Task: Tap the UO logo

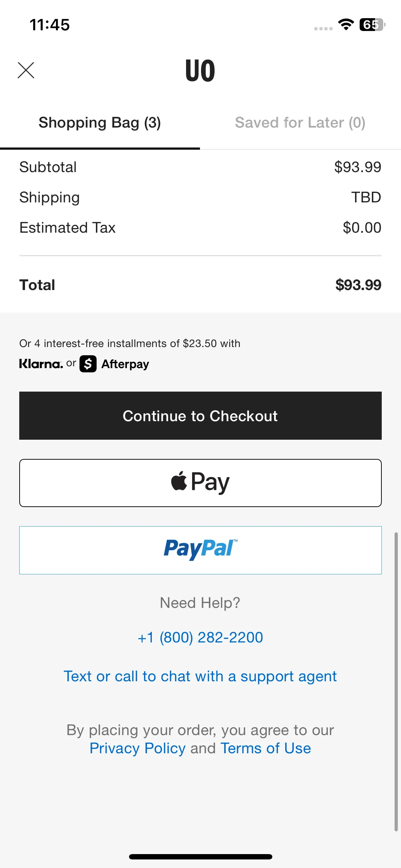Action: (200, 71)
